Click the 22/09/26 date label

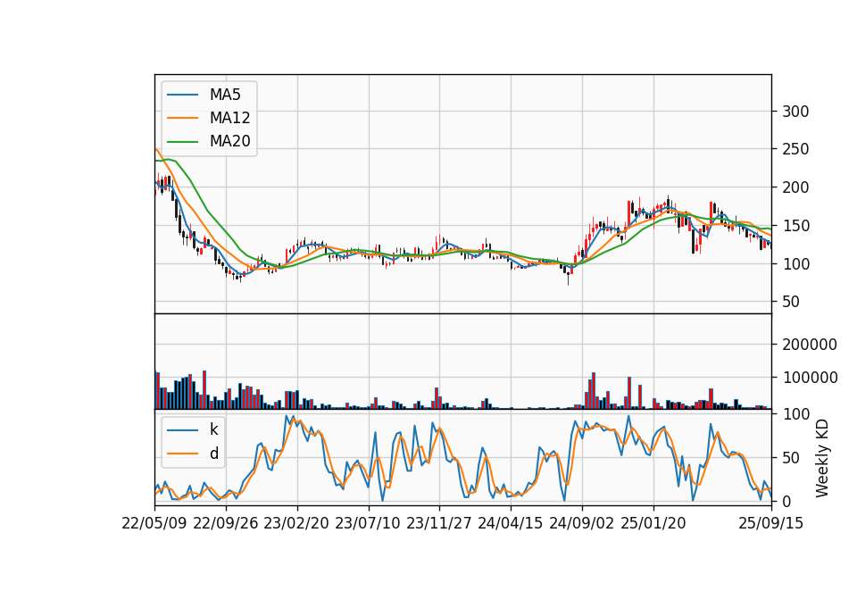(226, 524)
